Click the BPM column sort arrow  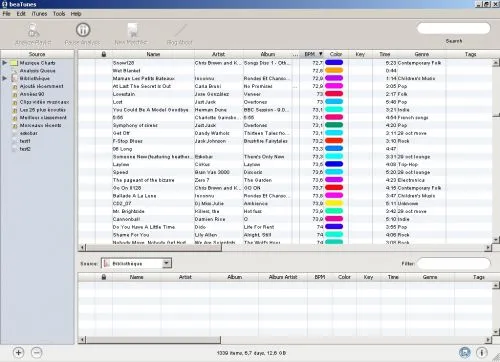(x=320, y=54)
